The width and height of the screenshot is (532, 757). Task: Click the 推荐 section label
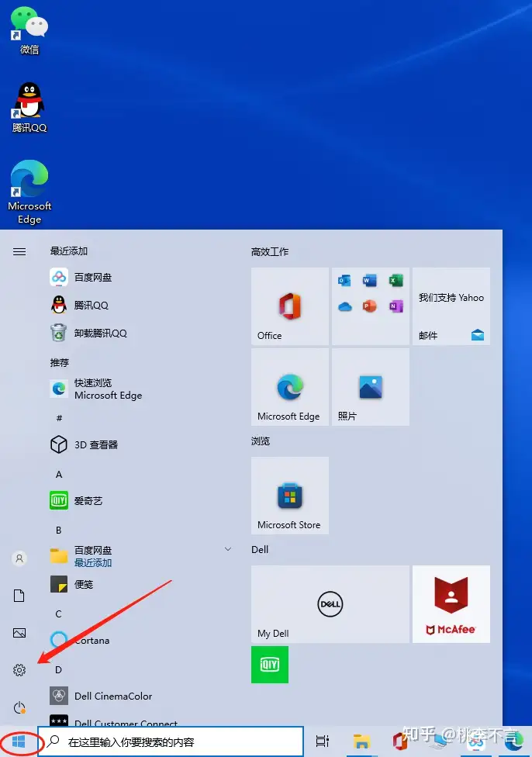pyautogui.click(x=60, y=362)
